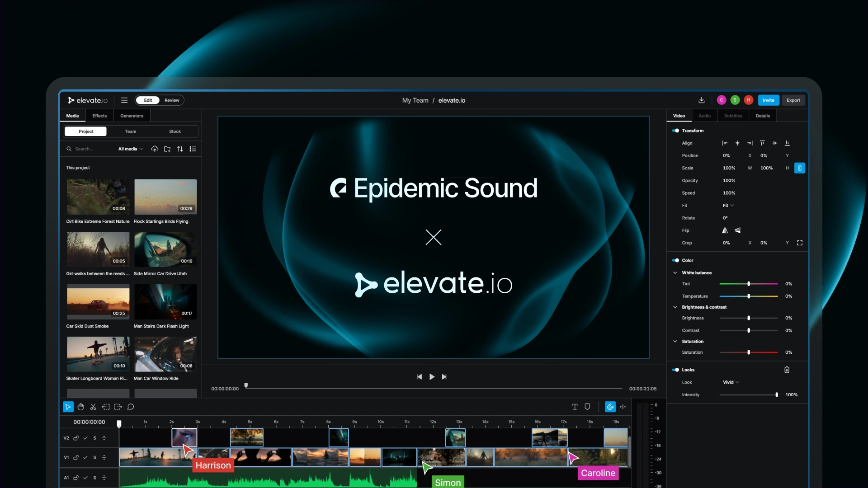
Task: Collapse the White balance section
Action: click(x=675, y=273)
